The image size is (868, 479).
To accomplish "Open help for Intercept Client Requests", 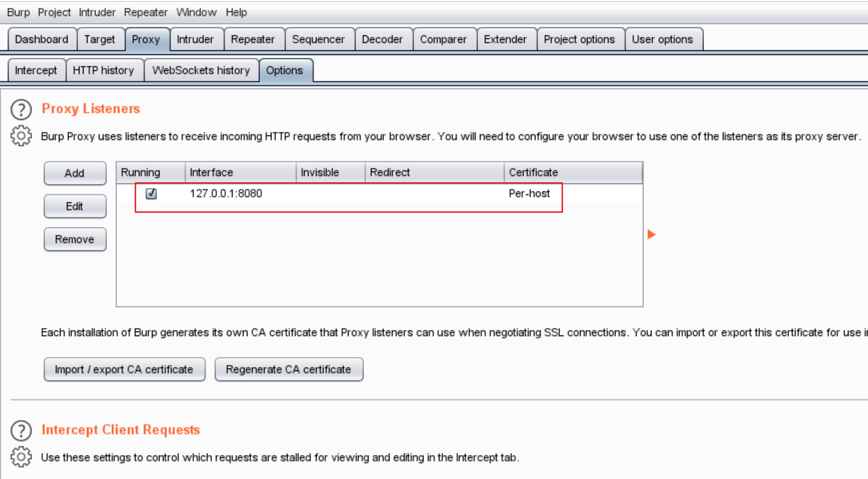I will point(21,430).
